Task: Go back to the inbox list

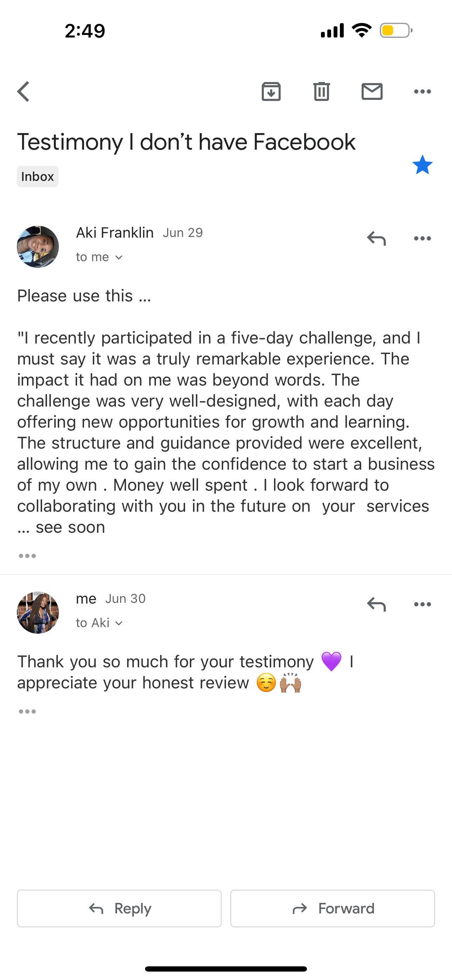Action: coord(23,92)
